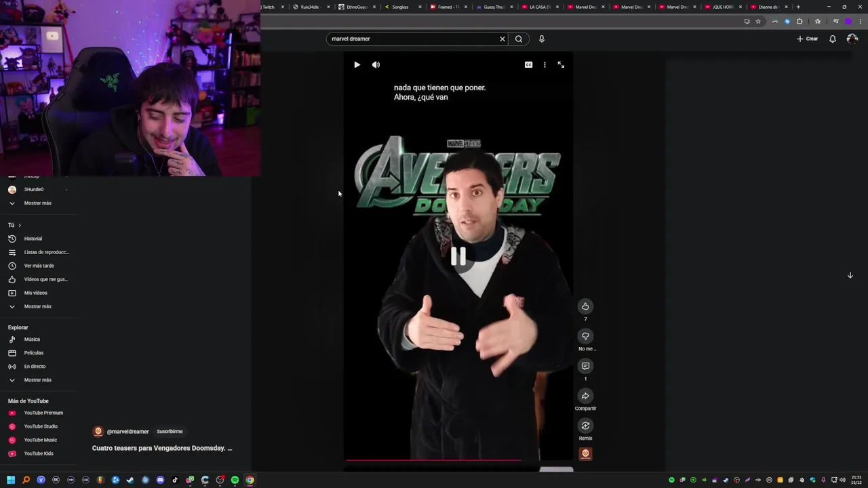The width and height of the screenshot is (868, 488).
Task: Switch to the Rule34dle browser tab
Action: point(309,7)
